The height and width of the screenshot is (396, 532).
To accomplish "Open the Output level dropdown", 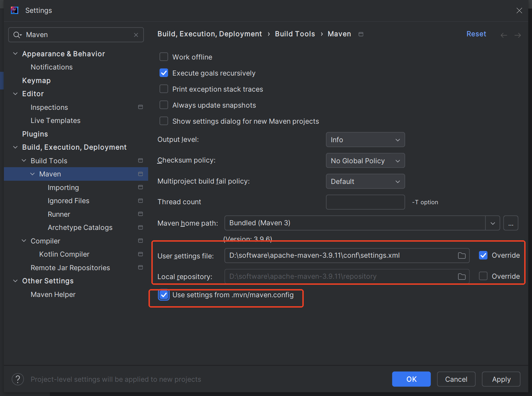I will [x=365, y=140].
